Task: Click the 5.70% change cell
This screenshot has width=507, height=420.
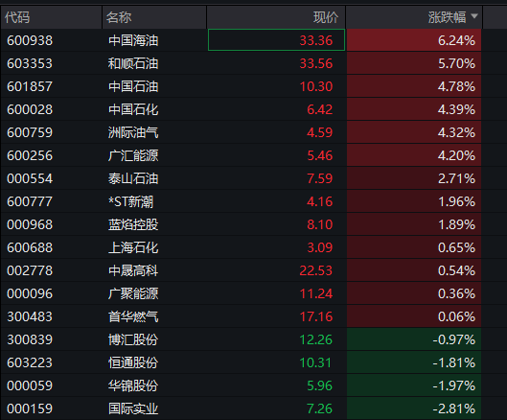Action: tap(414, 63)
